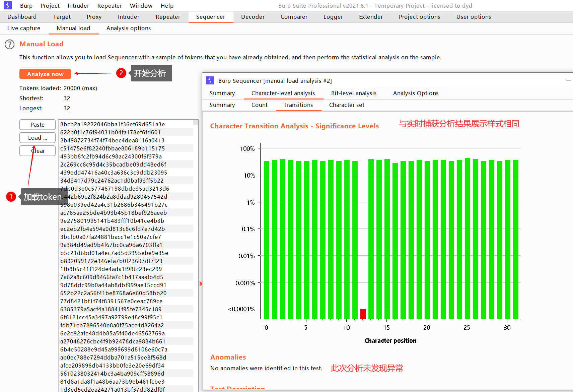Select the Sequencer tab
Image resolution: width=573 pixels, height=392 pixels.
(x=211, y=17)
